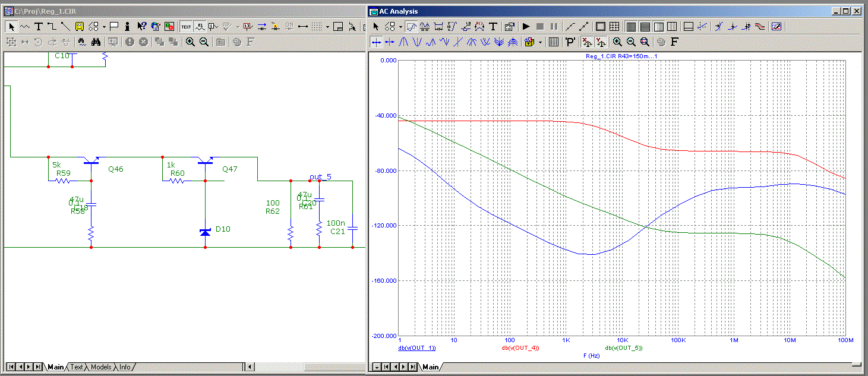Click the schematic horizontal scrollbar left arrow
Screen dimensions: 868x376
pos(250,367)
